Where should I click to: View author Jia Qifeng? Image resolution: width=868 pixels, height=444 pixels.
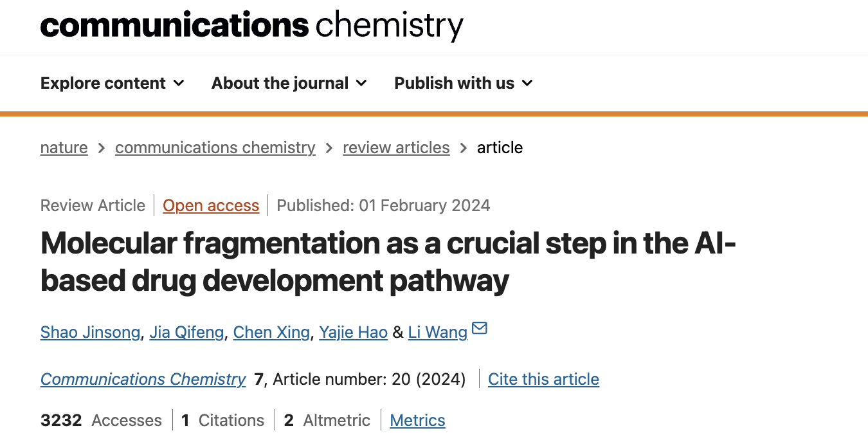186,332
